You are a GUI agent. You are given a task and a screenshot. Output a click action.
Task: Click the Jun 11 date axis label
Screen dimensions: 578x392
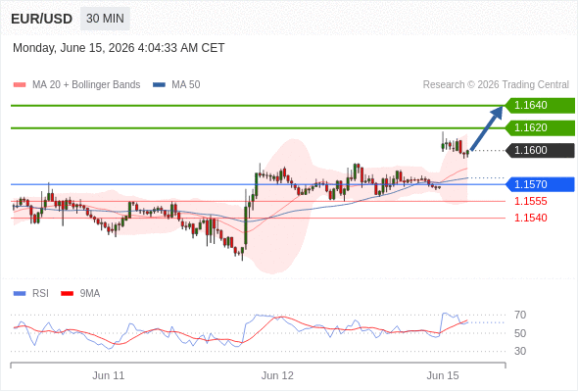pos(109,375)
